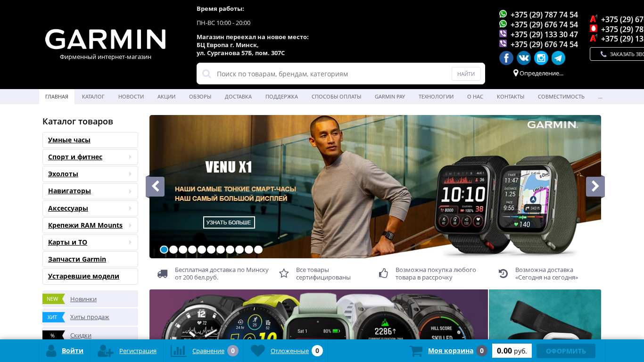This screenshot has height=362, width=644.
Task: Expand Эхолоты category arrow
Action: pos(130,174)
